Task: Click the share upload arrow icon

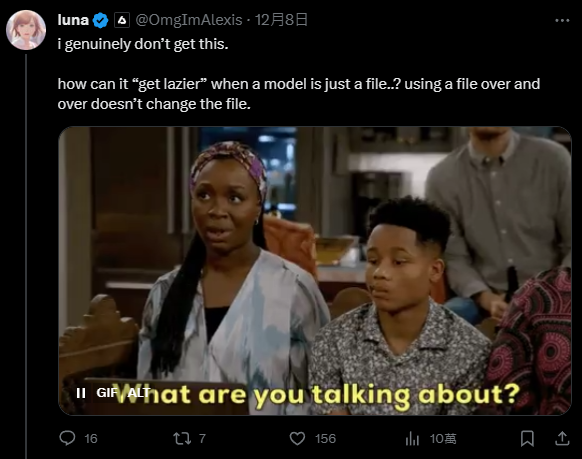Action: tap(562, 438)
